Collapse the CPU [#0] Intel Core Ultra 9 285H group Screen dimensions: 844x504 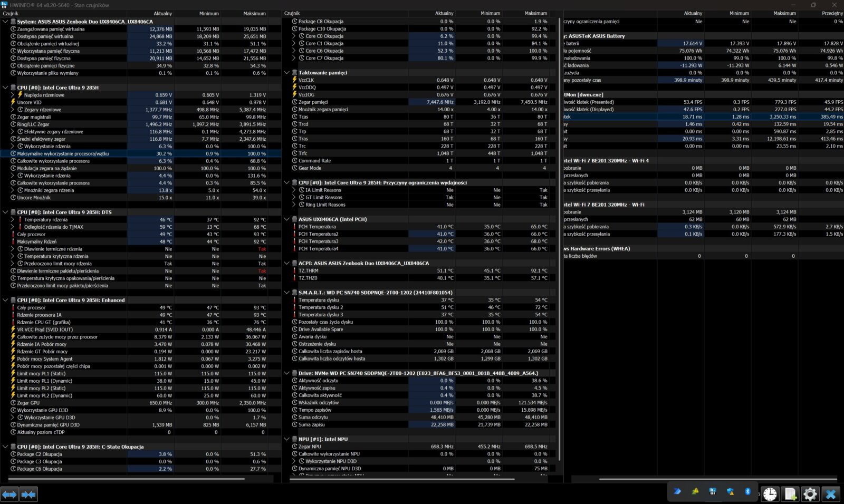coord(5,88)
